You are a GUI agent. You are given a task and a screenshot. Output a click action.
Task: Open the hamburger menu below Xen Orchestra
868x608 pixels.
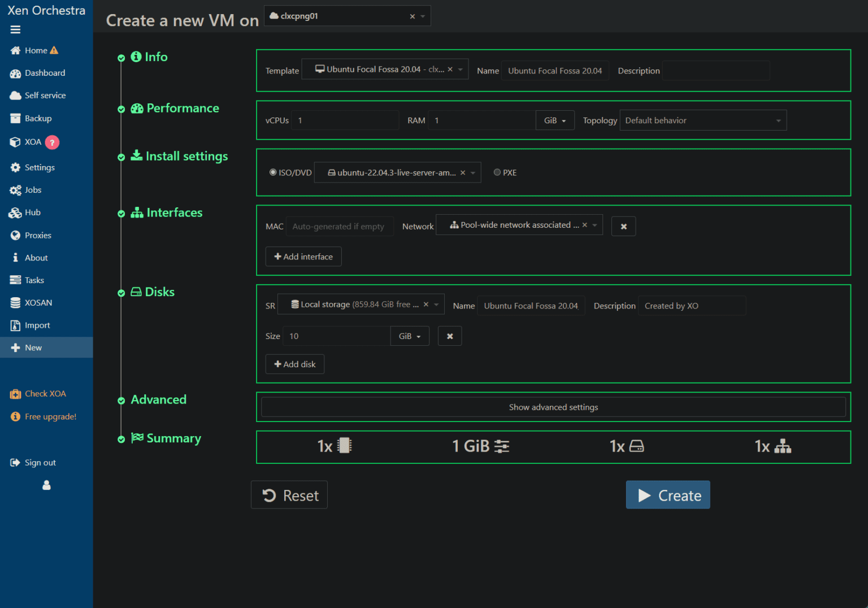coord(15,29)
